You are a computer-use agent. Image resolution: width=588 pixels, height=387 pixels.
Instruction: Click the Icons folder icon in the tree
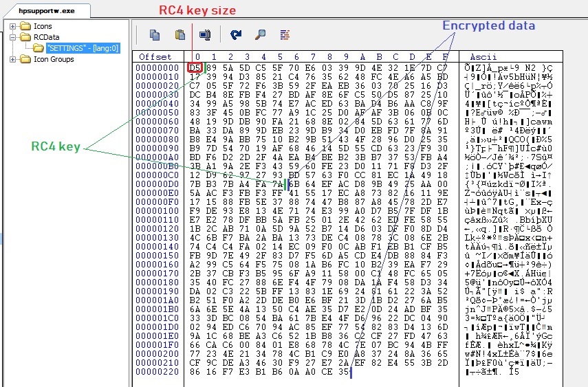point(25,26)
